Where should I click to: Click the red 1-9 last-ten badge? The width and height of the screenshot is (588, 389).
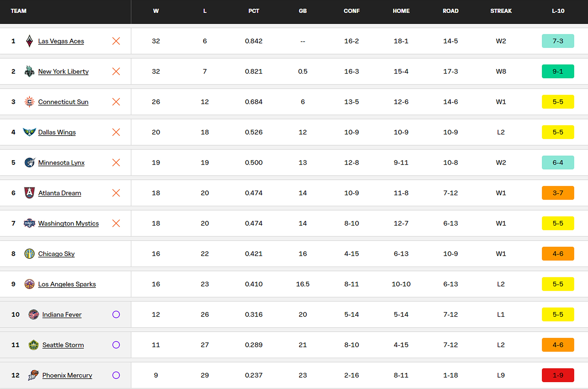pyautogui.click(x=558, y=375)
